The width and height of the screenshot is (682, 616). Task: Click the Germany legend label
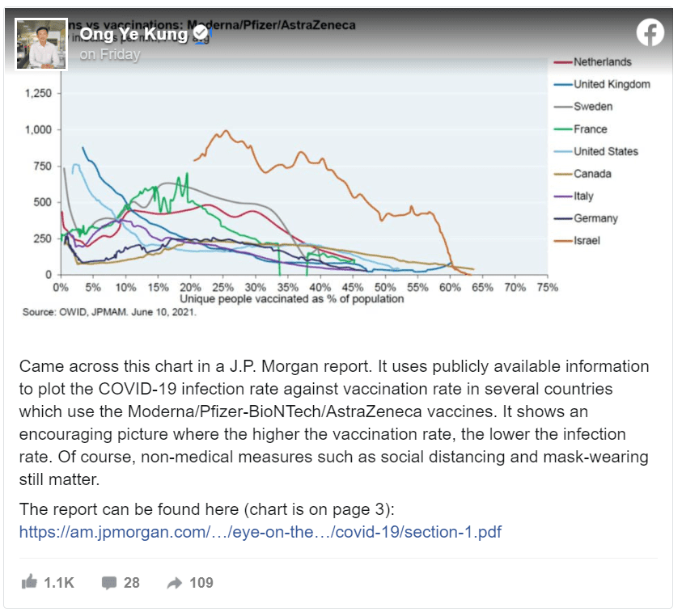point(595,218)
